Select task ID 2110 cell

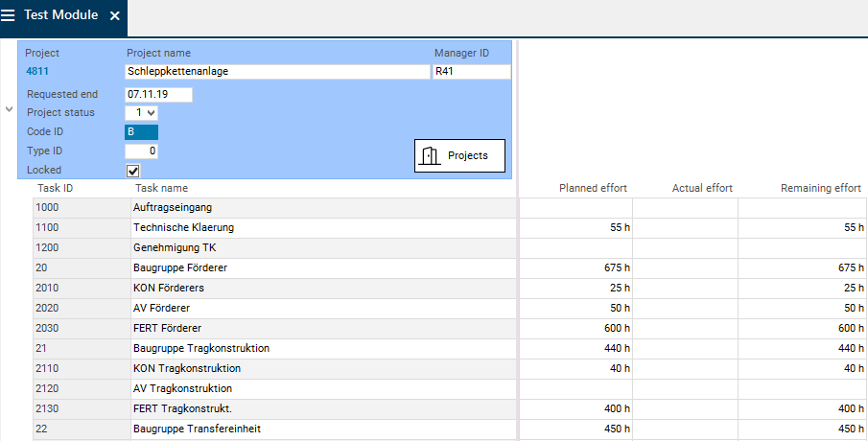(48, 368)
